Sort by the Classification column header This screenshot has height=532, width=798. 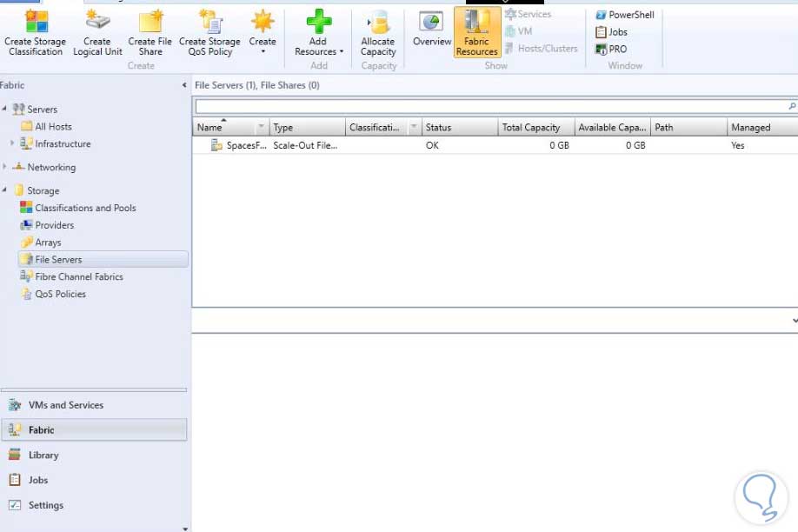tap(376, 127)
